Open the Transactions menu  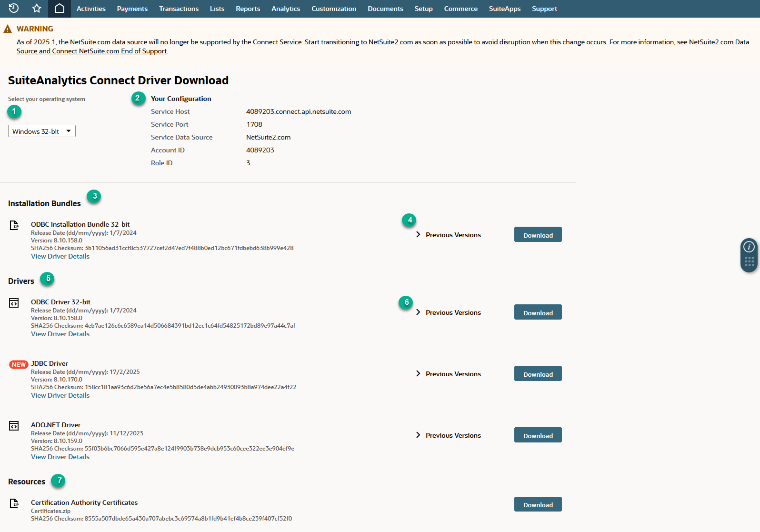(179, 9)
